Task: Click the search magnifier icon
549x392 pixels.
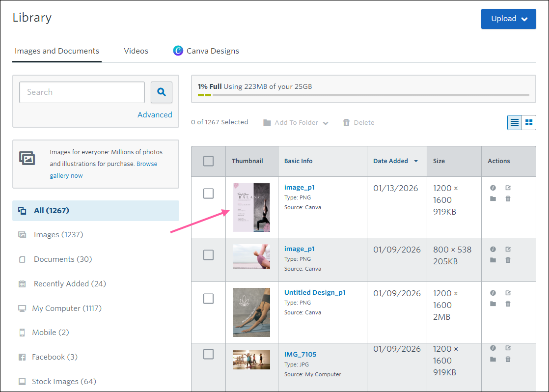Action: click(x=162, y=92)
